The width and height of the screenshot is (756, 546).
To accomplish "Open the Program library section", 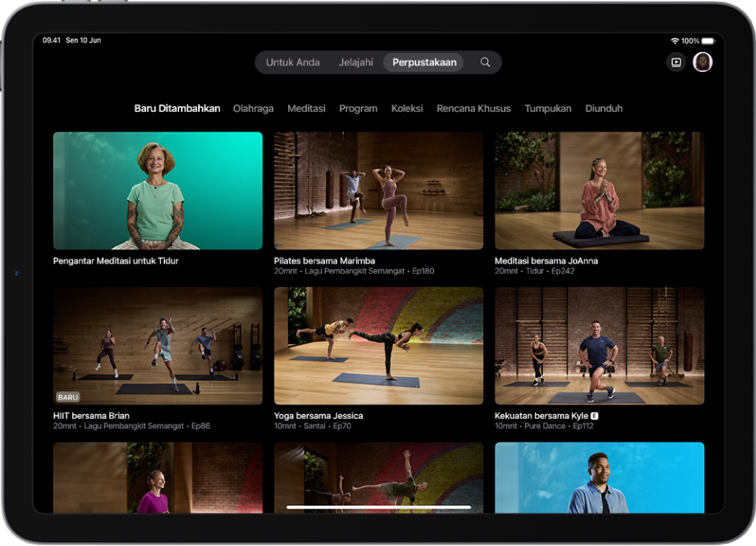I will [x=358, y=108].
